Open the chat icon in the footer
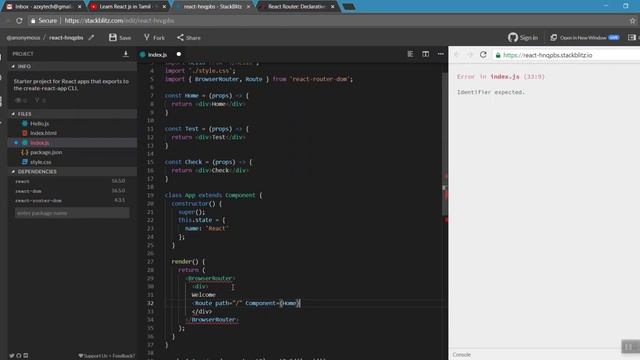 coord(25,356)
